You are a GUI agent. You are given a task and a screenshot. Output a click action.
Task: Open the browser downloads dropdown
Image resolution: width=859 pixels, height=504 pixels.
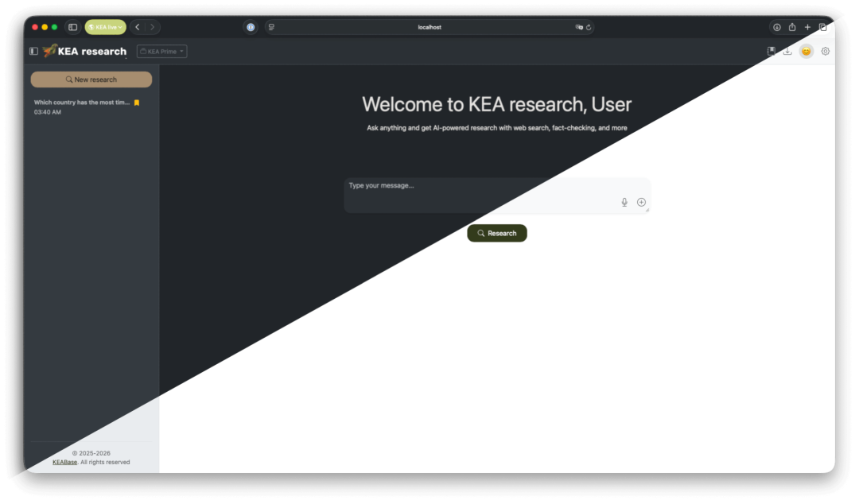[777, 26]
